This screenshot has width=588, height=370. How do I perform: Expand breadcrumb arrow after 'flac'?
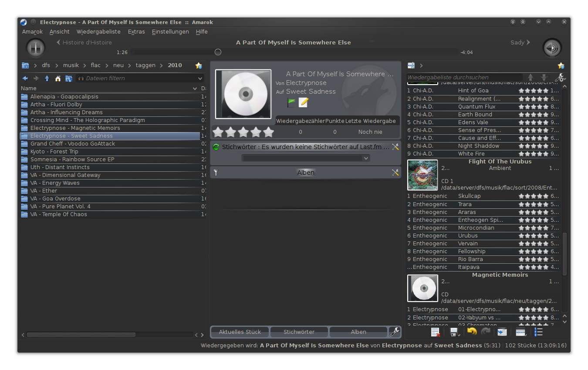pyautogui.click(x=107, y=65)
